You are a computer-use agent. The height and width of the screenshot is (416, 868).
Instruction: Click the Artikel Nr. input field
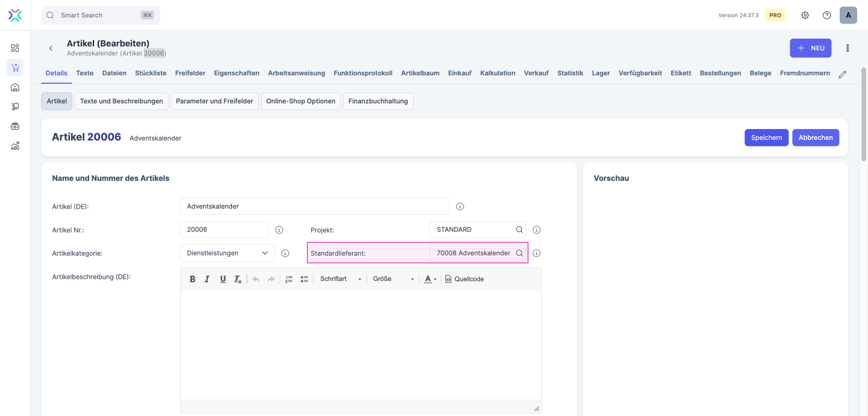224,230
